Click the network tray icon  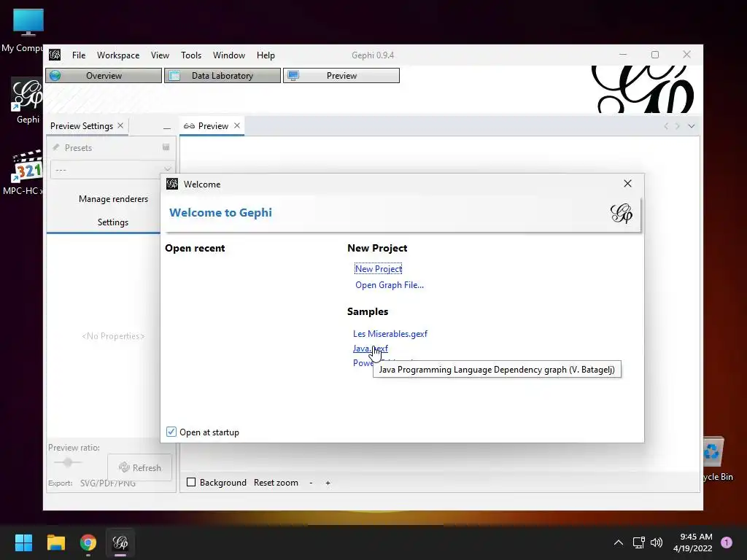click(x=639, y=542)
